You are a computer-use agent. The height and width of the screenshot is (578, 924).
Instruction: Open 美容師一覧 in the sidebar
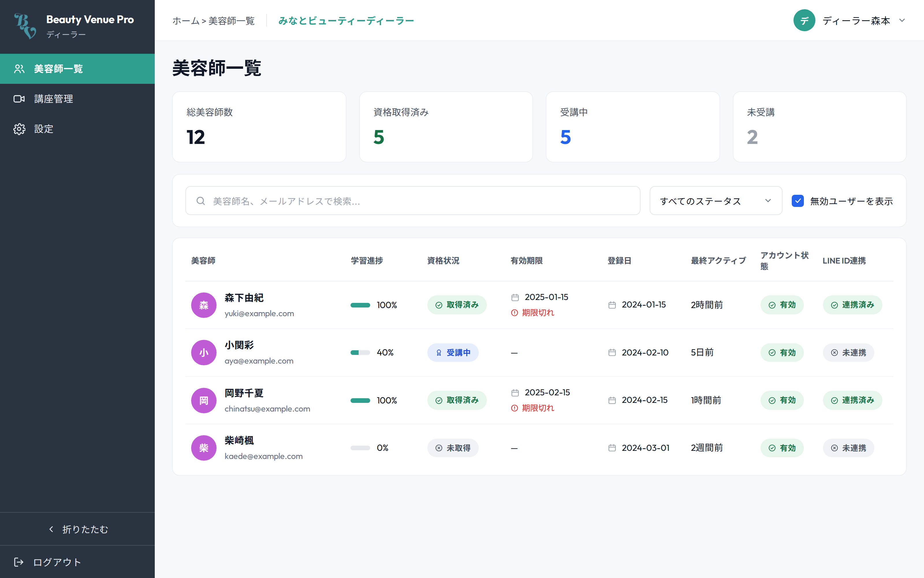coord(77,69)
